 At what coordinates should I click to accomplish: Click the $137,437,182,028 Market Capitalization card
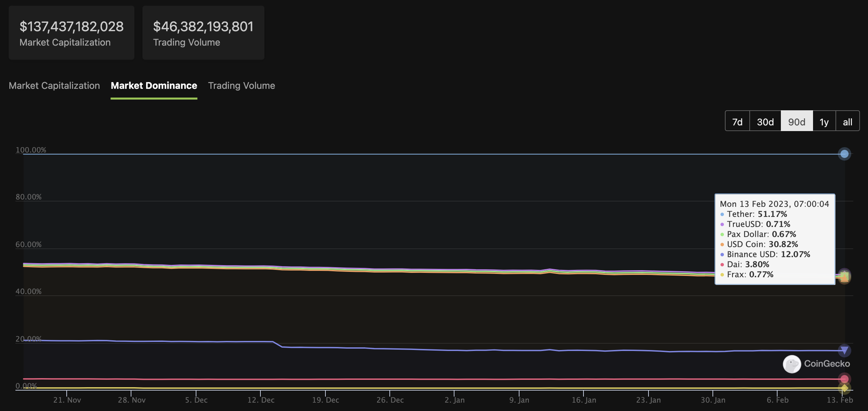click(71, 33)
